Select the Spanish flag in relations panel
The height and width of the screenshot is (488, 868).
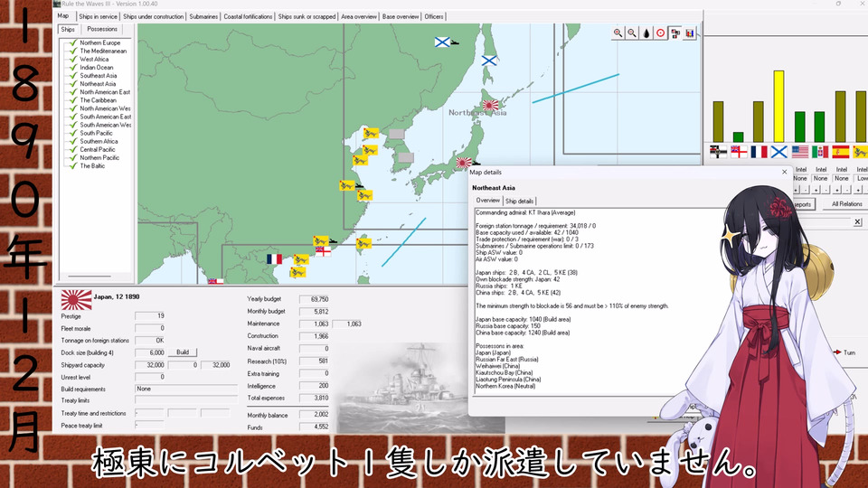coord(840,152)
